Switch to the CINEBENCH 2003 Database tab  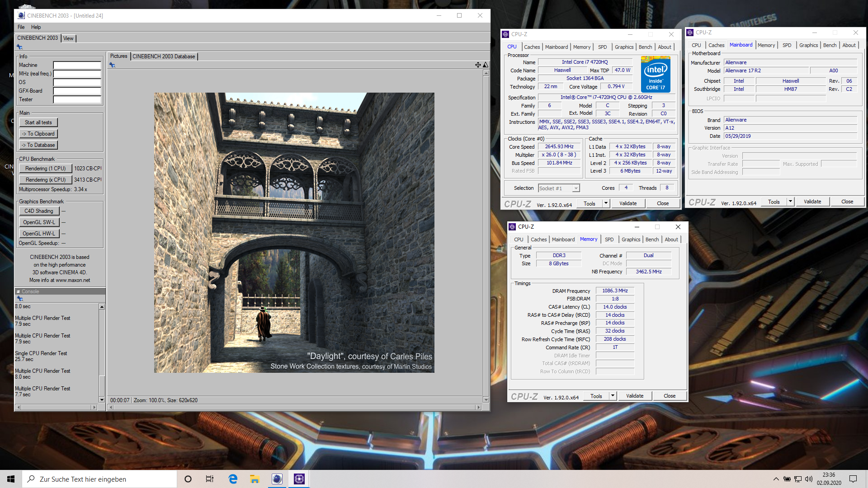click(164, 56)
